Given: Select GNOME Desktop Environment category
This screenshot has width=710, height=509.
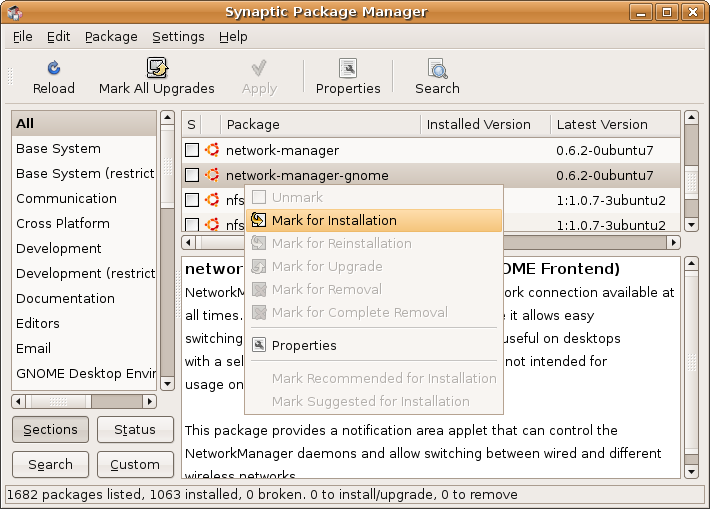Looking at the screenshot, I should (84, 373).
